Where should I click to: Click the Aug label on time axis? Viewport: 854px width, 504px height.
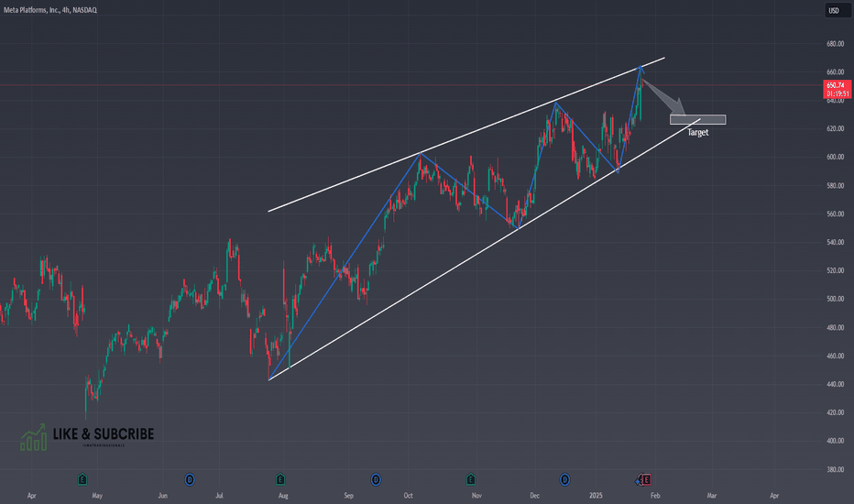coord(283,496)
